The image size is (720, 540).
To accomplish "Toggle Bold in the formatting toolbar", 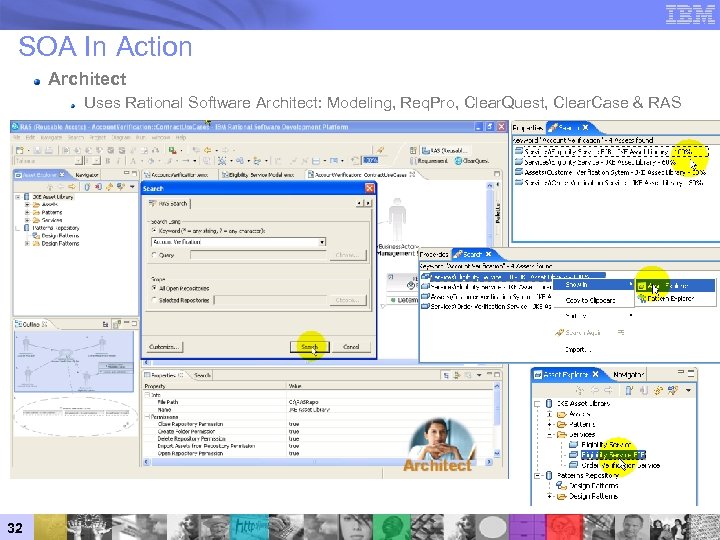I will point(107,161).
